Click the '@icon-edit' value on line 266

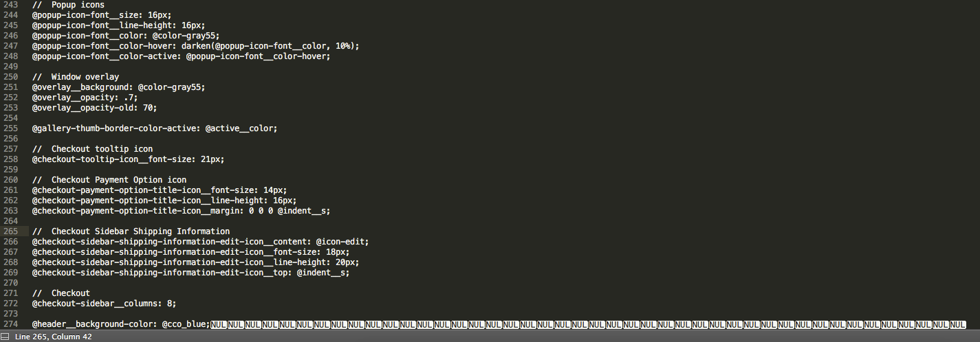coord(342,242)
